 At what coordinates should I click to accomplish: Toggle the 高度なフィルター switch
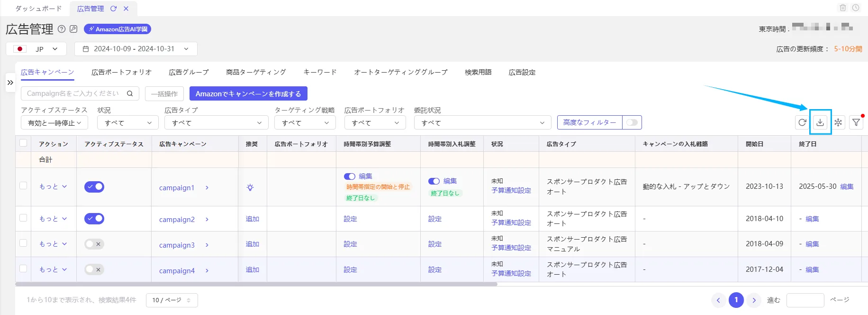[x=632, y=122]
